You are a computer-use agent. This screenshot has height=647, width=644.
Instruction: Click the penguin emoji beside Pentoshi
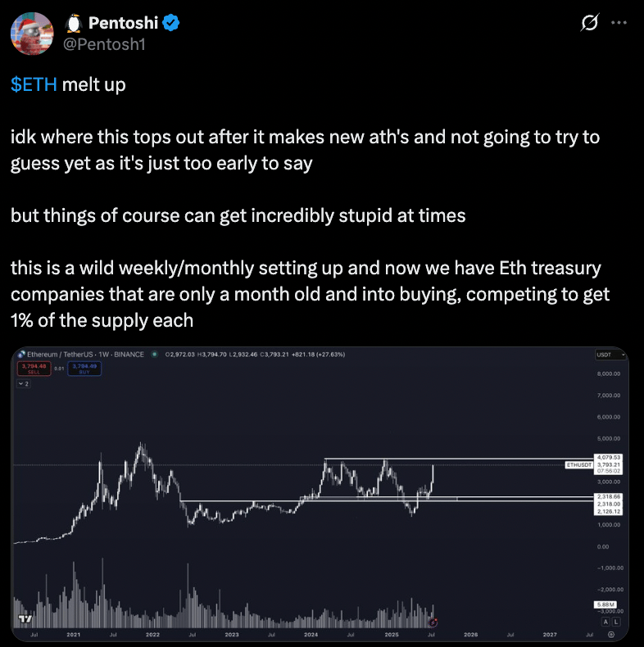tap(74, 23)
